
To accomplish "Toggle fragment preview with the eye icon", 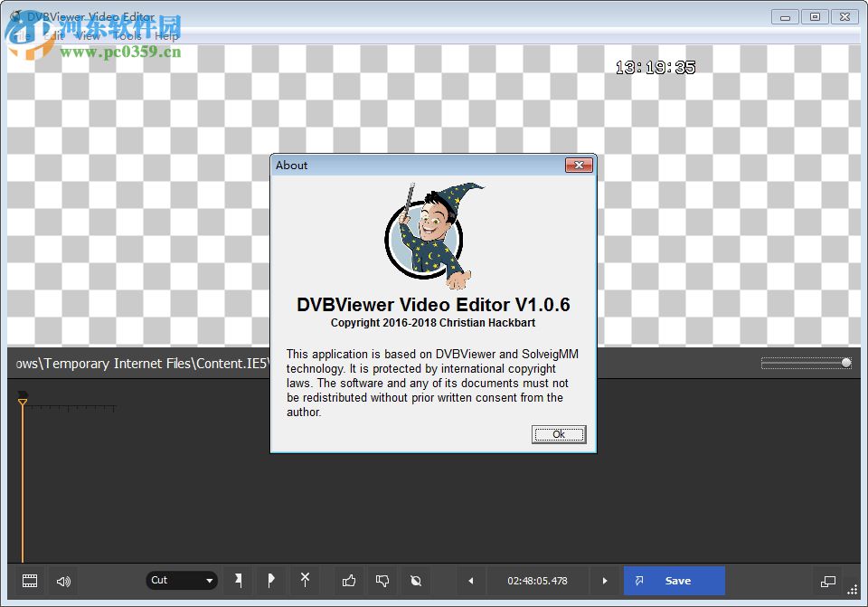I will pos(414,581).
